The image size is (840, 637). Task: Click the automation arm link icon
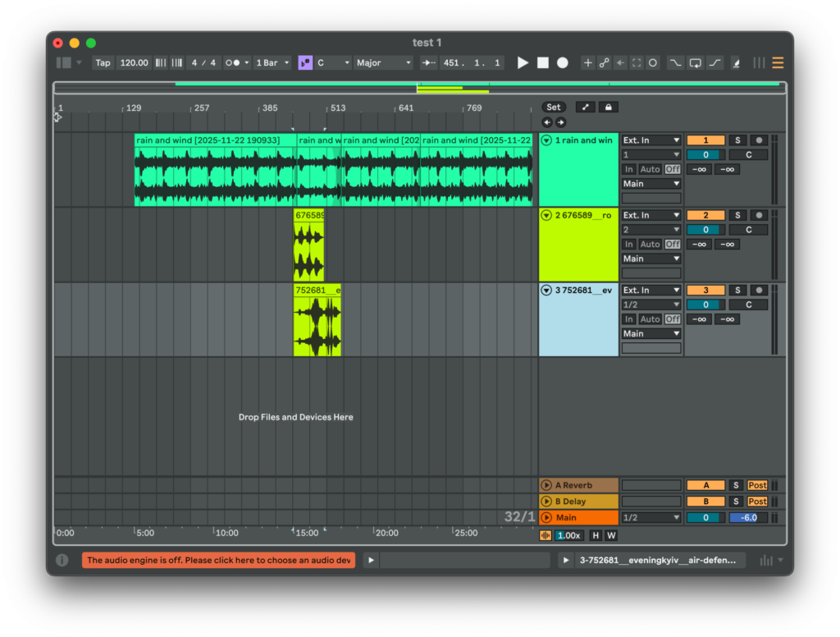coord(605,63)
